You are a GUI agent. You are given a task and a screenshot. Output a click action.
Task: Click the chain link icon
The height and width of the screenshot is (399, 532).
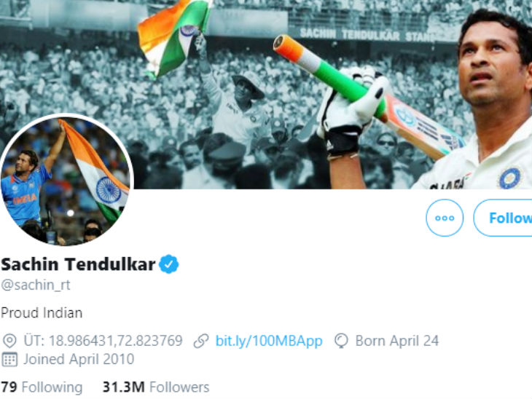[201, 341]
